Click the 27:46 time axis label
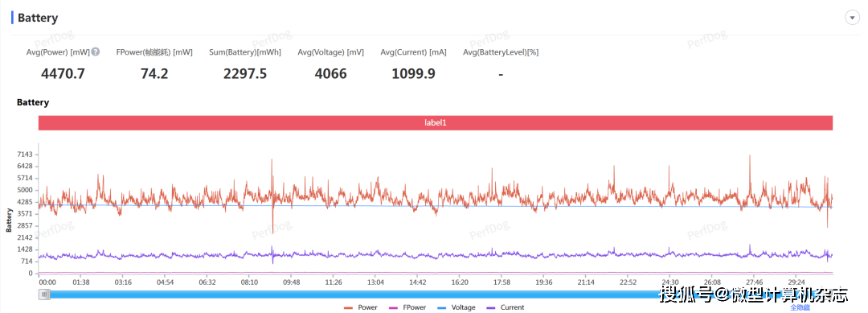Viewport: 868px width, 313px height. [x=755, y=282]
